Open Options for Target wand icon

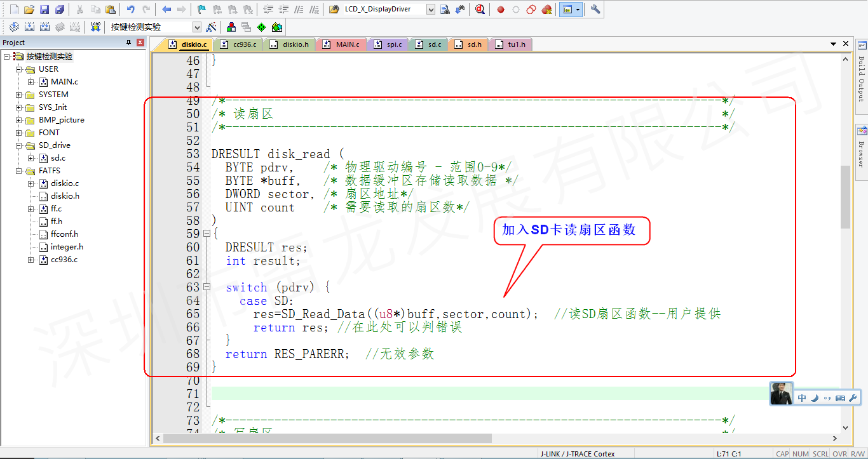(x=212, y=27)
